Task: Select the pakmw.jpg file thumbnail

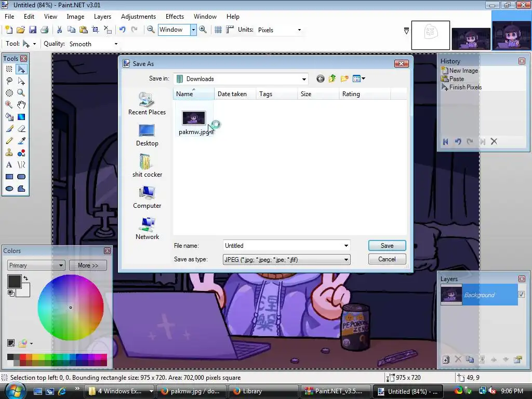Action: coord(194,118)
